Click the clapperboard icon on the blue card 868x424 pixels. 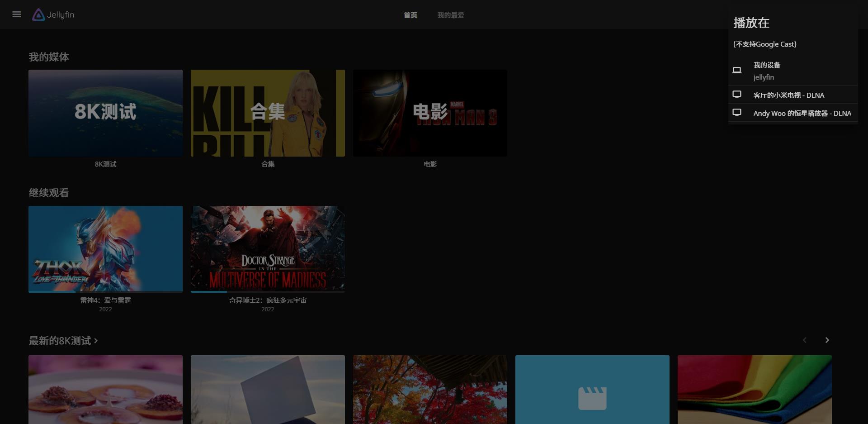pyautogui.click(x=592, y=398)
